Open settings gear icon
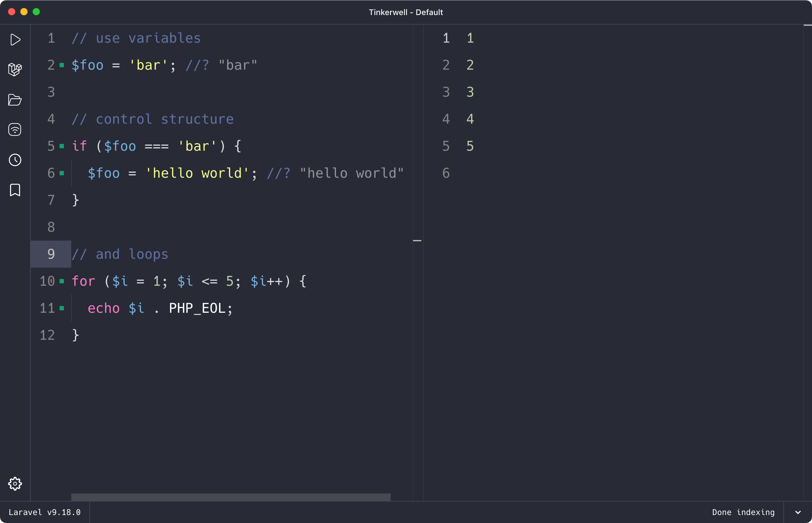This screenshot has width=812, height=523. tap(15, 484)
